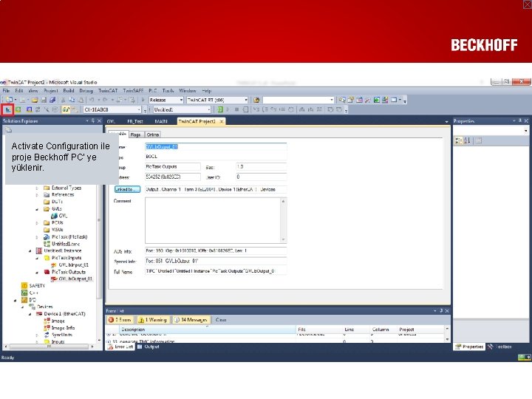Click the green Restart TwinCAT Run Mode icon
The height and width of the screenshot is (399, 532).
(18, 109)
